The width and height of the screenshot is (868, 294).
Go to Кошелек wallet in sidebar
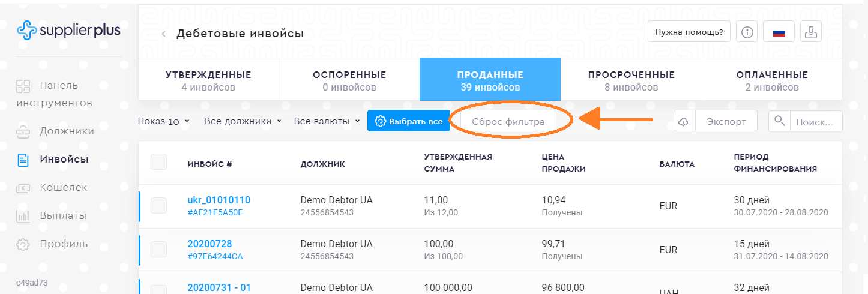click(x=63, y=187)
